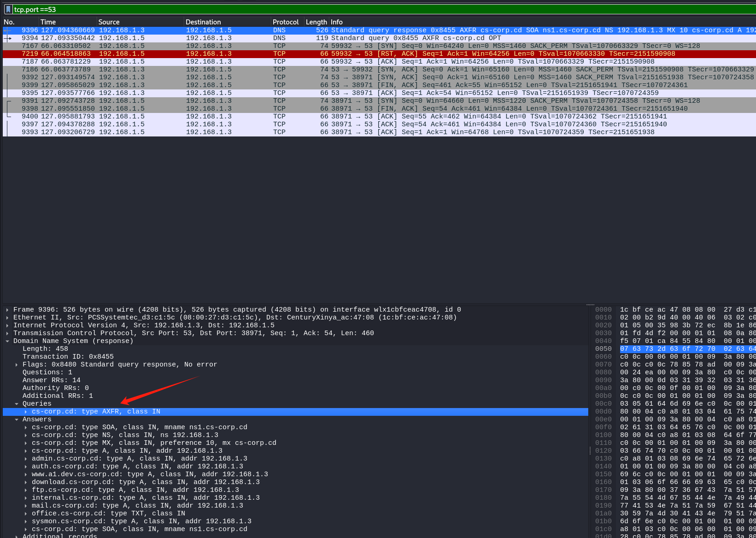
Task: Select packet 9395 ACK row
Action: coord(379,93)
